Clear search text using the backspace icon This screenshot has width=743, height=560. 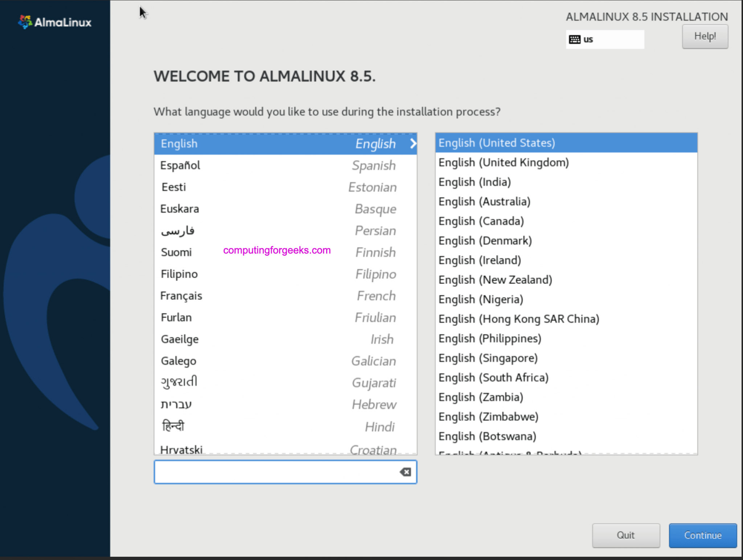click(405, 472)
